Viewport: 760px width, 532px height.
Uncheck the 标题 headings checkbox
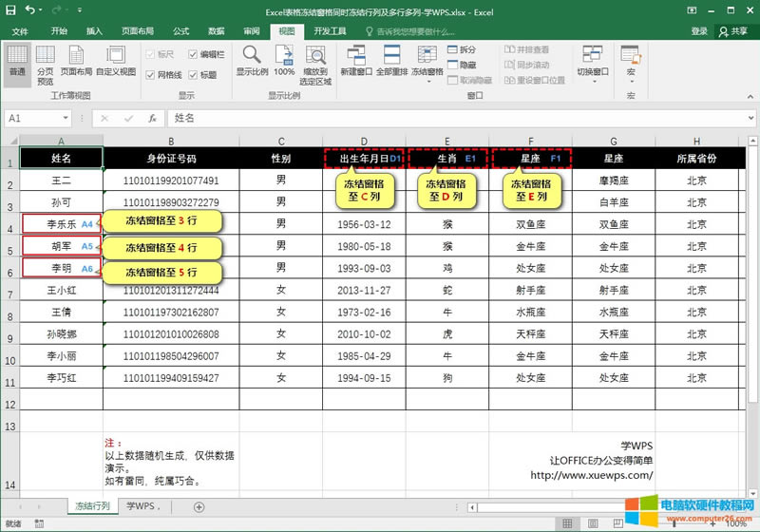(x=194, y=74)
